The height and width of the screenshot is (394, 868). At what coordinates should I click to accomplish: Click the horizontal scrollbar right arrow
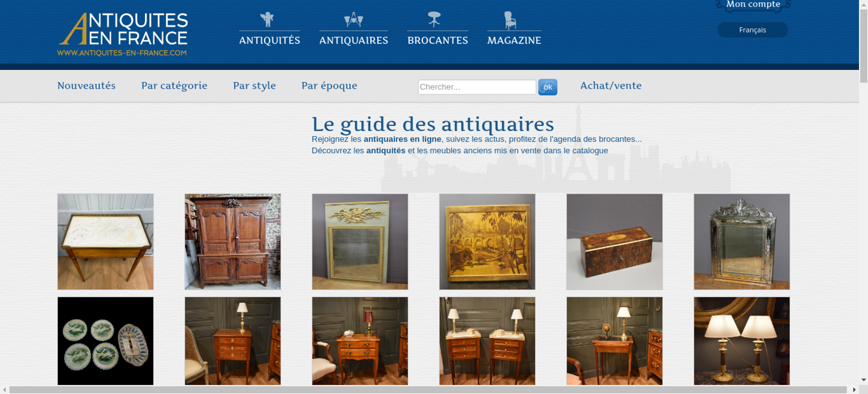tap(854, 390)
